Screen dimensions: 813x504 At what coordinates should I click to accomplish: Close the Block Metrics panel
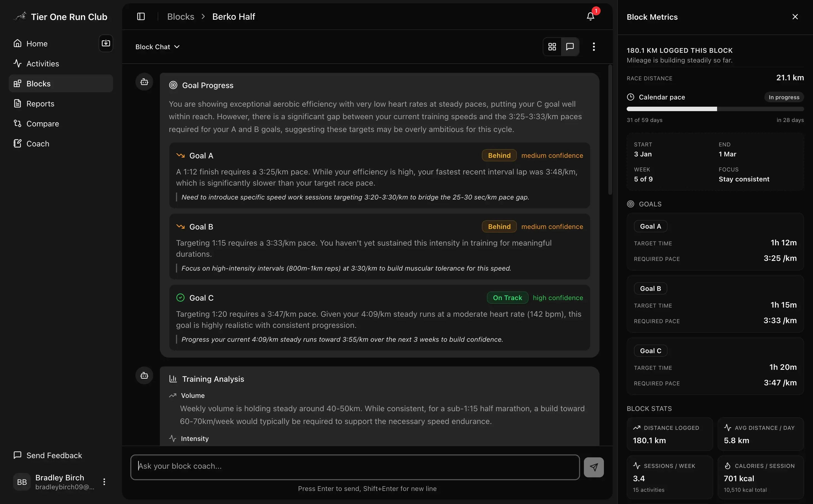(x=795, y=17)
